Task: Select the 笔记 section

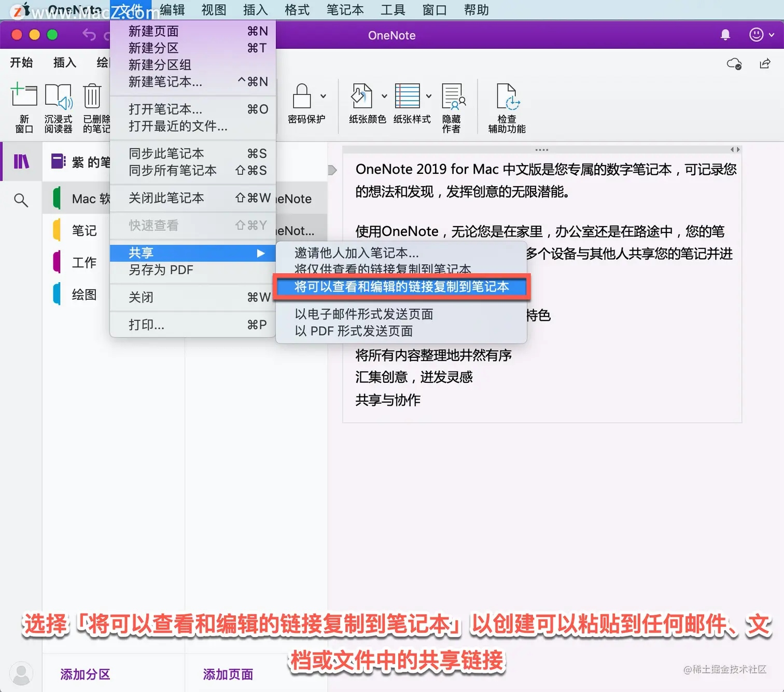Action: coord(76,230)
